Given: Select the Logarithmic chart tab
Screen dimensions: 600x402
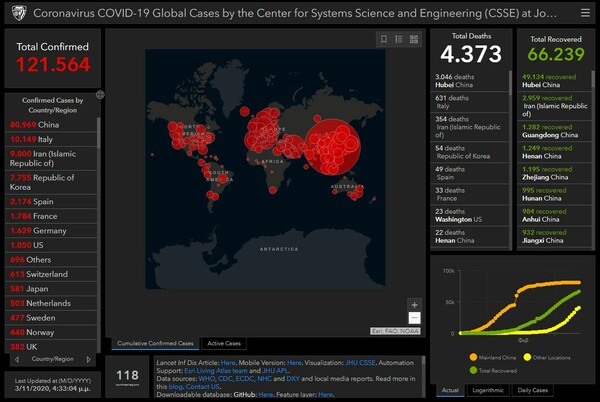Looking at the screenshot, I should pyautogui.click(x=488, y=390).
